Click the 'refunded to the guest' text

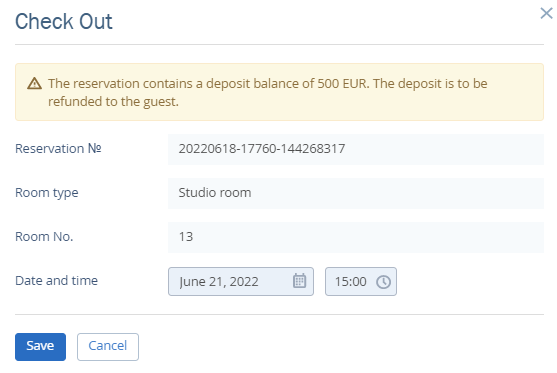[113, 102]
